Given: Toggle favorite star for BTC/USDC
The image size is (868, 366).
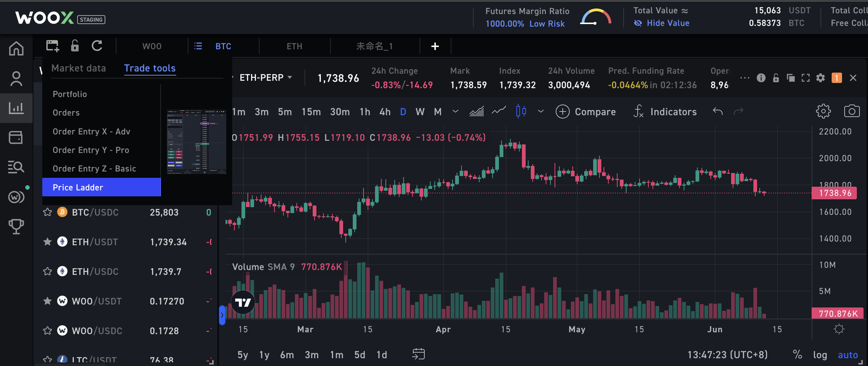Looking at the screenshot, I should click(x=47, y=212).
